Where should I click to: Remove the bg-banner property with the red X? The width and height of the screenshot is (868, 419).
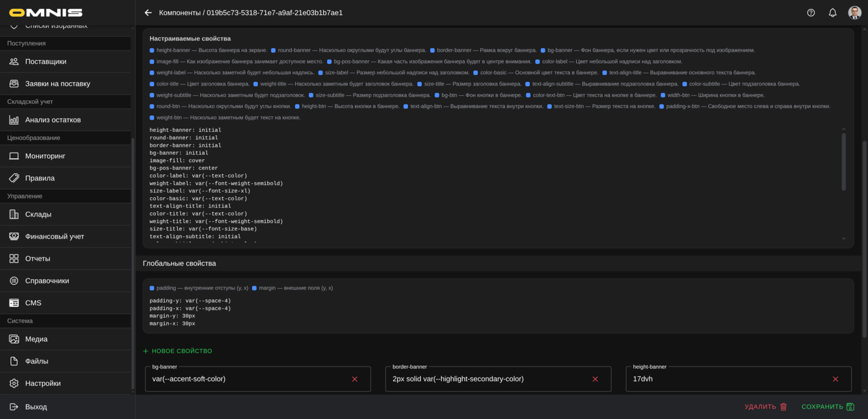coord(354,379)
